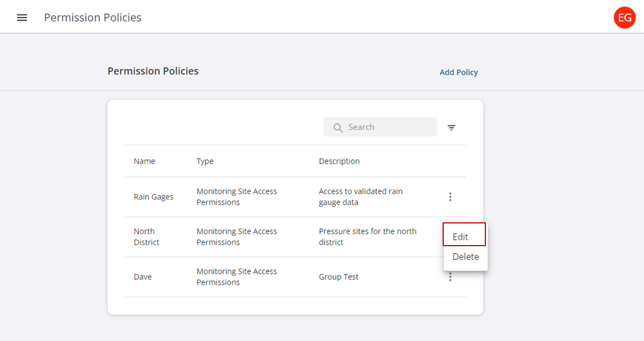Open three-dot menu for Rain Gages row
The width and height of the screenshot is (644, 341).
[x=450, y=197]
